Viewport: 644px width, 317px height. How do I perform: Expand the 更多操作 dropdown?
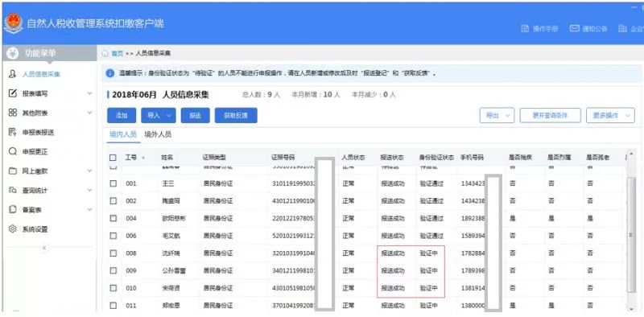pos(610,115)
